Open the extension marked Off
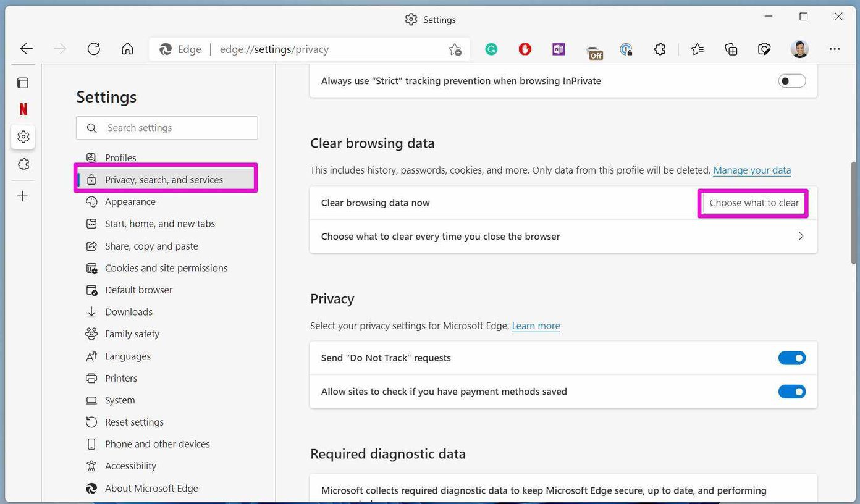 594,52
